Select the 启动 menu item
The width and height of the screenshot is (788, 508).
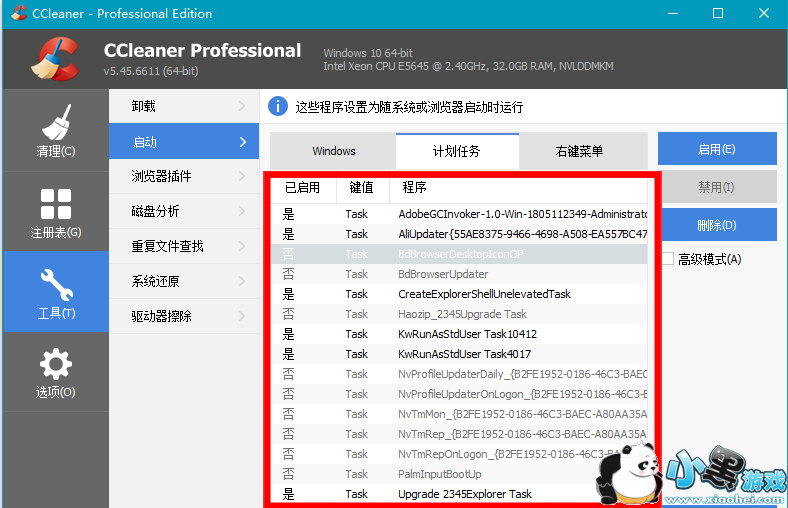tap(184, 142)
